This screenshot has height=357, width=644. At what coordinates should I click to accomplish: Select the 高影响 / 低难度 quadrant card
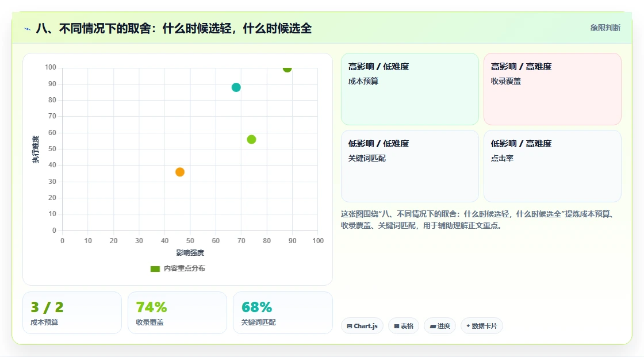click(x=409, y=89)
